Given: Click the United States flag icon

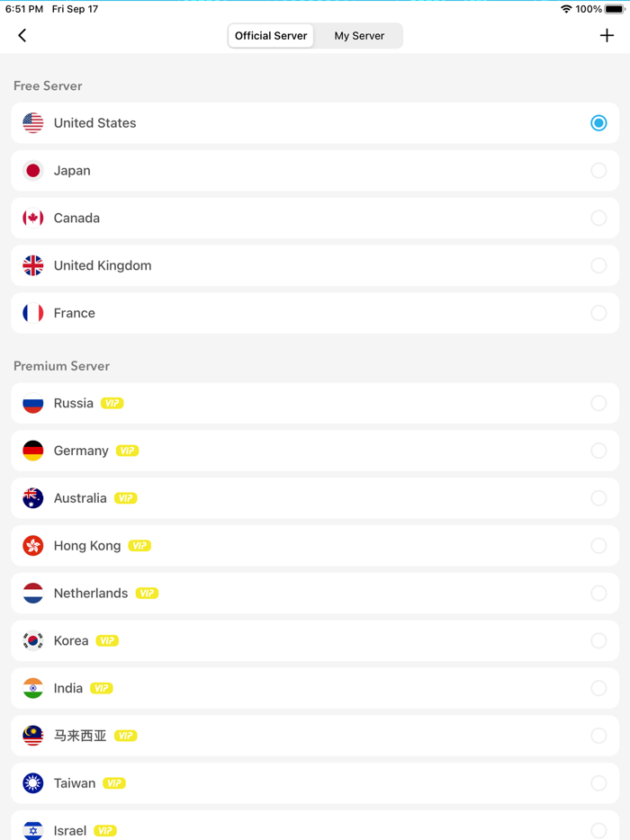Looking at the screenshot, I should [x=32, y=122].
